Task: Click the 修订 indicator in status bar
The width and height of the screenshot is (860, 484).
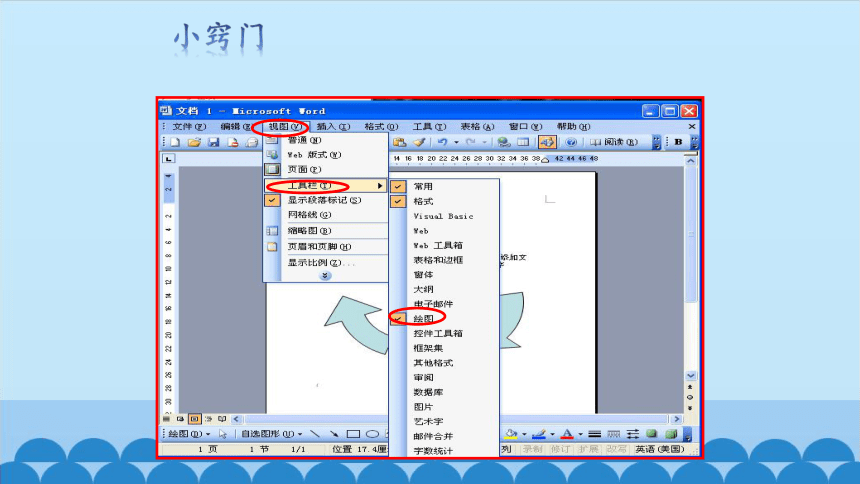Action: (560, 449)
